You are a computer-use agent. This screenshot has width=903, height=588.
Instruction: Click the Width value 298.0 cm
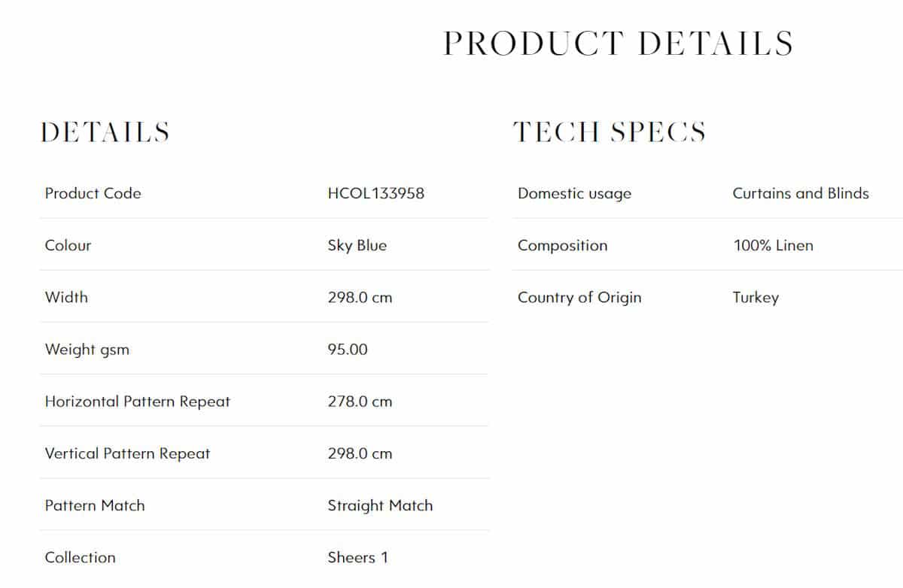pos(360,297)
